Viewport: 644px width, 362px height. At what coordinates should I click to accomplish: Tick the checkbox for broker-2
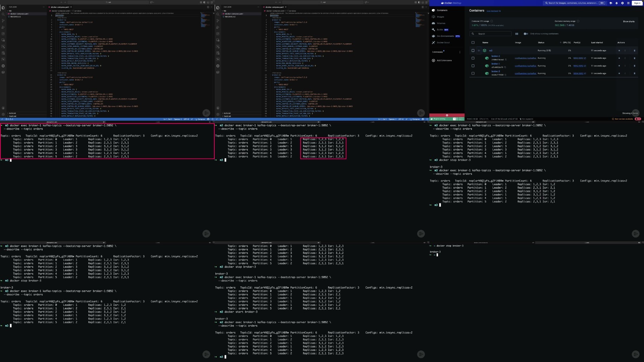coord(473,58)
